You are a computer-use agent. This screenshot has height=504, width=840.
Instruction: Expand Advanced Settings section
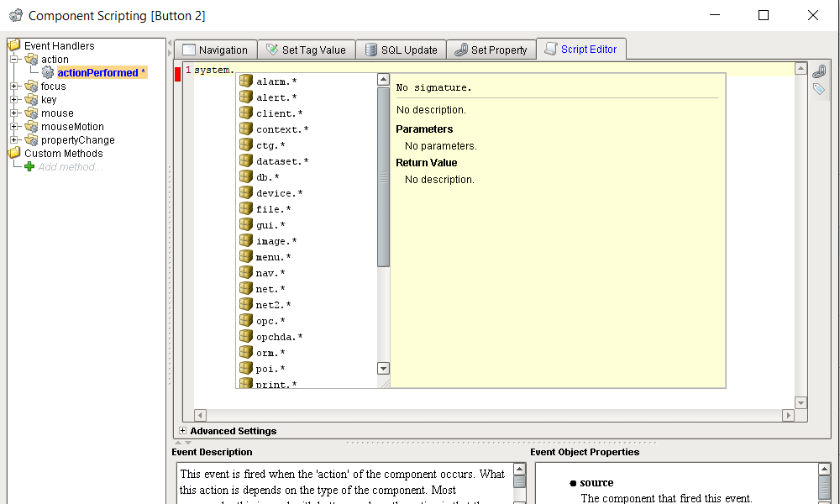click(182, 431)
